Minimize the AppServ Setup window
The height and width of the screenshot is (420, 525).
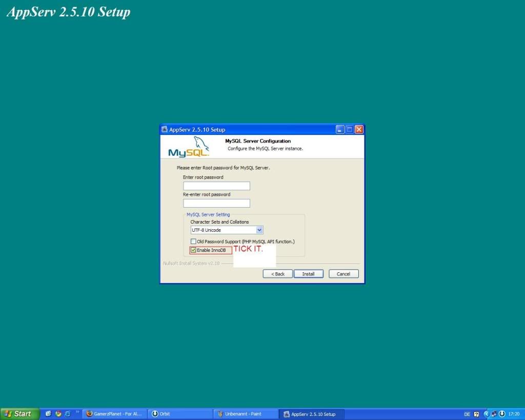pos(340,130)
